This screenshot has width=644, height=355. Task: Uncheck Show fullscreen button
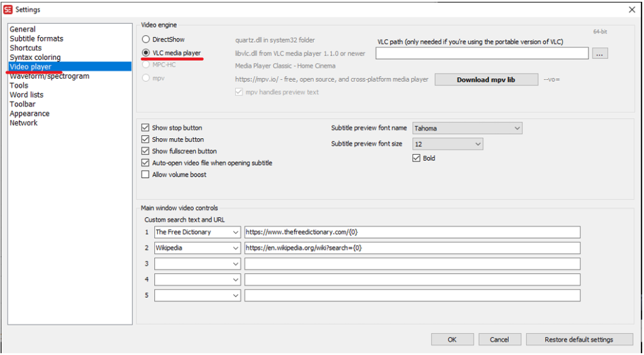pyautogui.click(x=146, y=151)
